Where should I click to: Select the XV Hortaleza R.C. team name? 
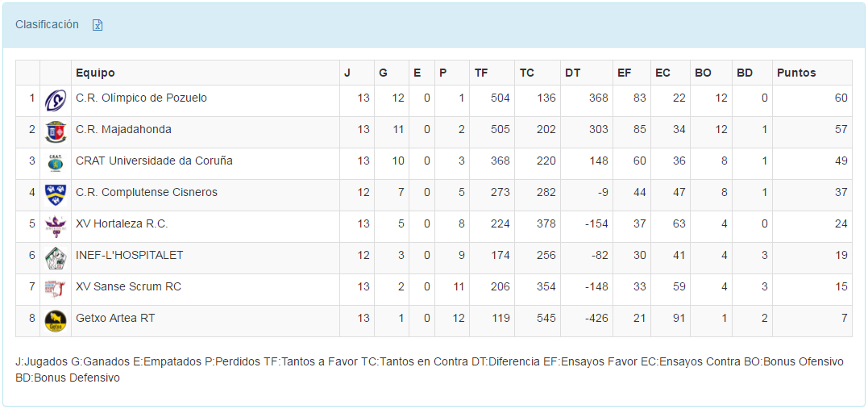coord(122,224)
